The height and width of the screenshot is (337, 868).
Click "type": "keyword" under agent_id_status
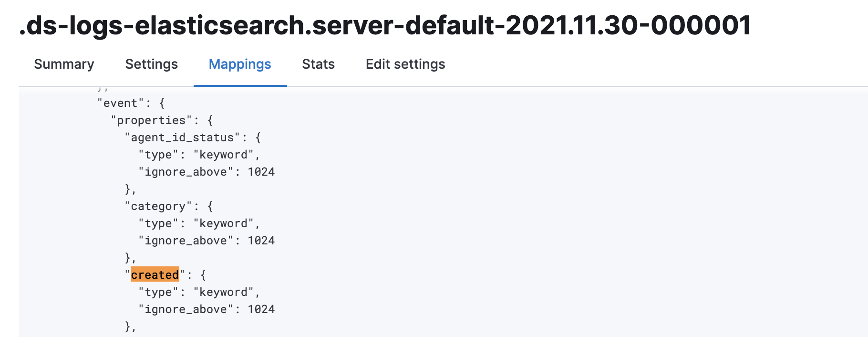tap(199, 155)
